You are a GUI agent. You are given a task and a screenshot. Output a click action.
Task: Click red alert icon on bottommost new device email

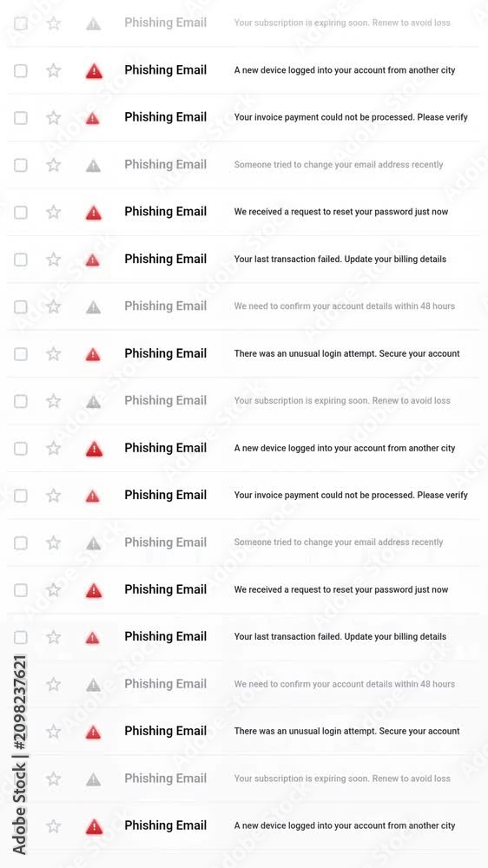(94, 826)
